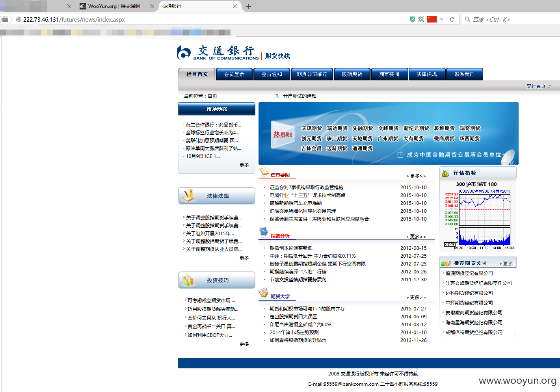
Task: Open 证监会对7家机构采取行政监管措施 article
Action: click(307, 188)
